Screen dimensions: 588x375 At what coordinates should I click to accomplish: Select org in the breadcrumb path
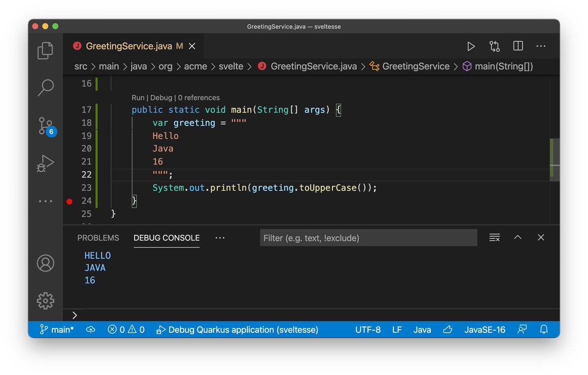tap(166, 66)
